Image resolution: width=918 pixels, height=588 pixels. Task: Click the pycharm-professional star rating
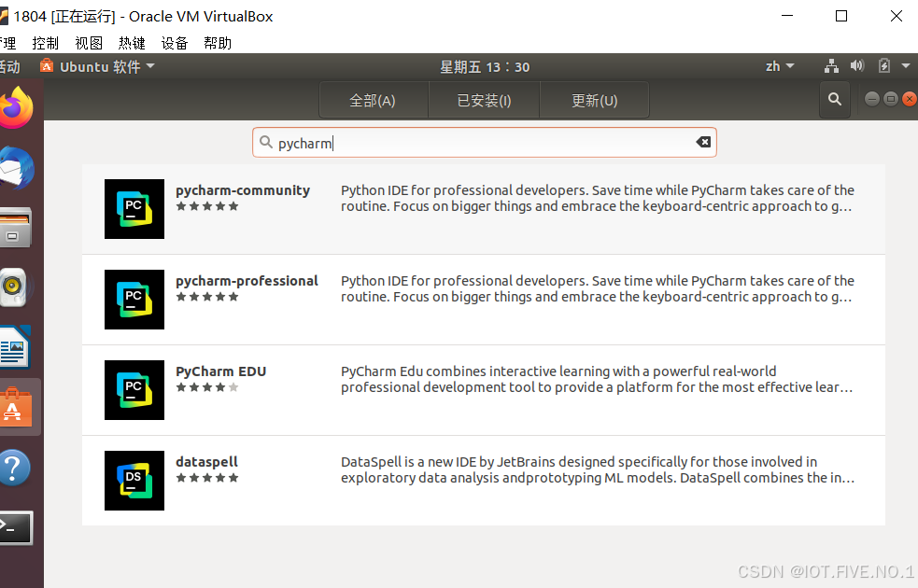coord(207,297)
